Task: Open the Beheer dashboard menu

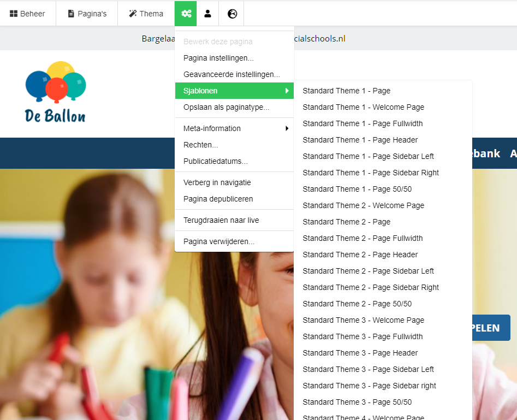Action: (x=28, y=14)
